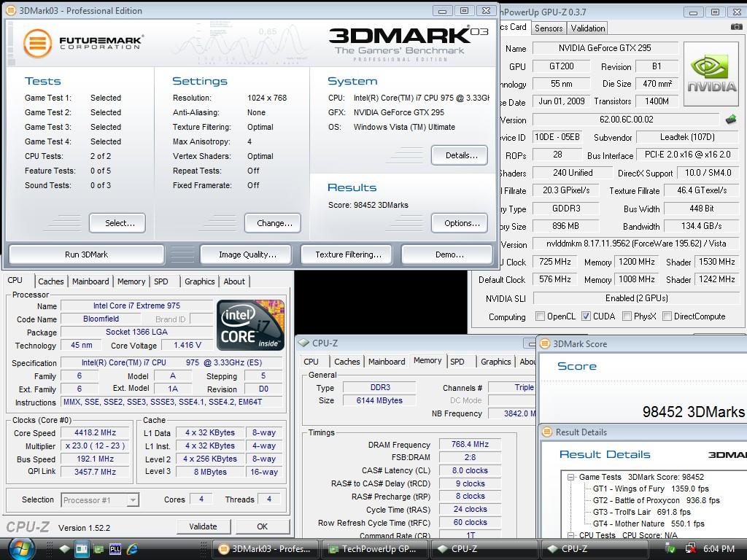The image size is (747, 560).
Task: Click the OK button in CPU-Z
Action: pyautogui.click(x=263, y=526)
